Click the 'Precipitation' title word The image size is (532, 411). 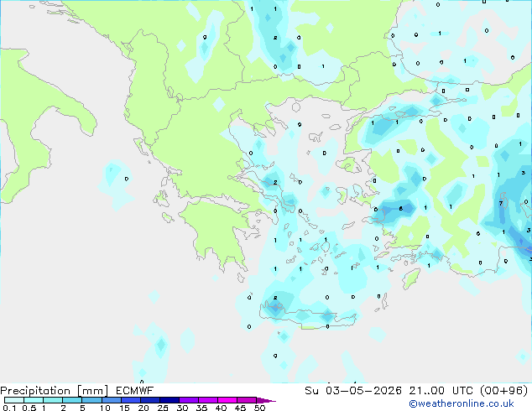[x=35, y=391]
